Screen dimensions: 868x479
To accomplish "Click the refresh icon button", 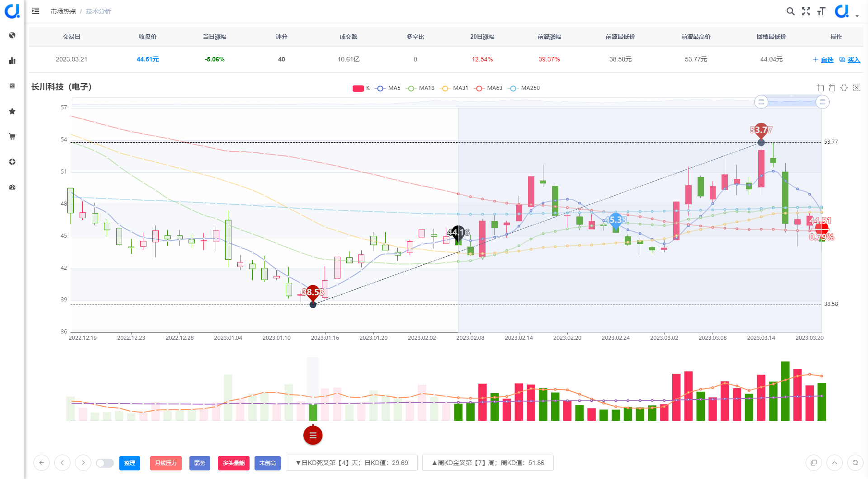I will 855,463.
